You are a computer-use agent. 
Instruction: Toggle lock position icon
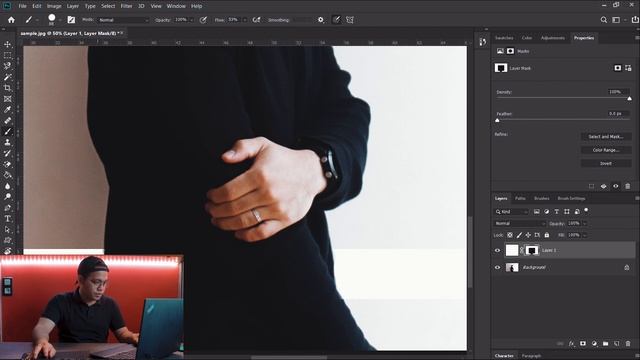[528, 235]
